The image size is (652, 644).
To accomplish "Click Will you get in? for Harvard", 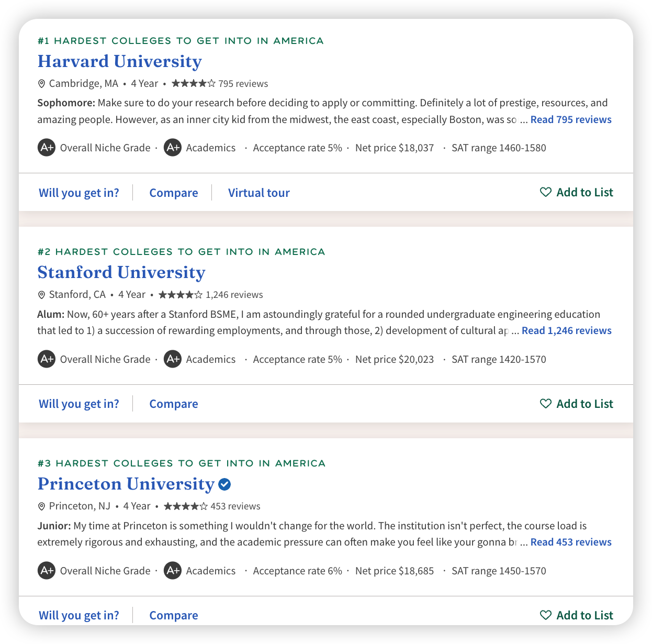I will click(x=79, y=193).
